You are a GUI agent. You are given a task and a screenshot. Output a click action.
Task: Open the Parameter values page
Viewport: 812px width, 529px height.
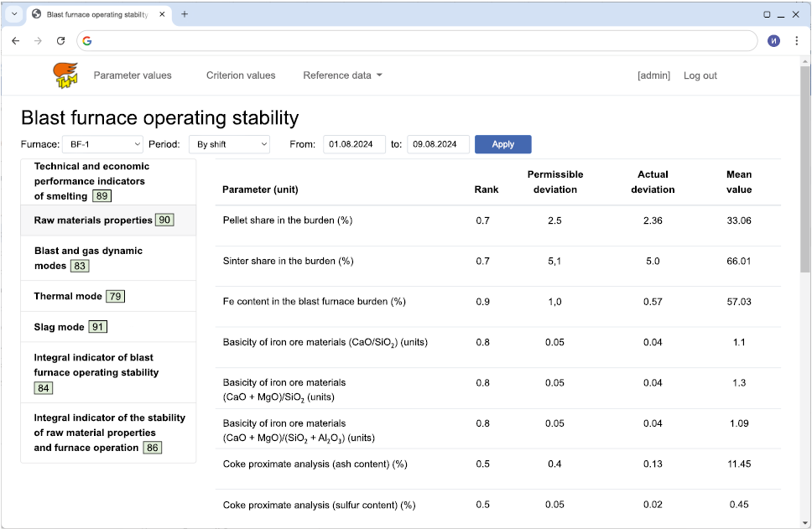[133, 75]
